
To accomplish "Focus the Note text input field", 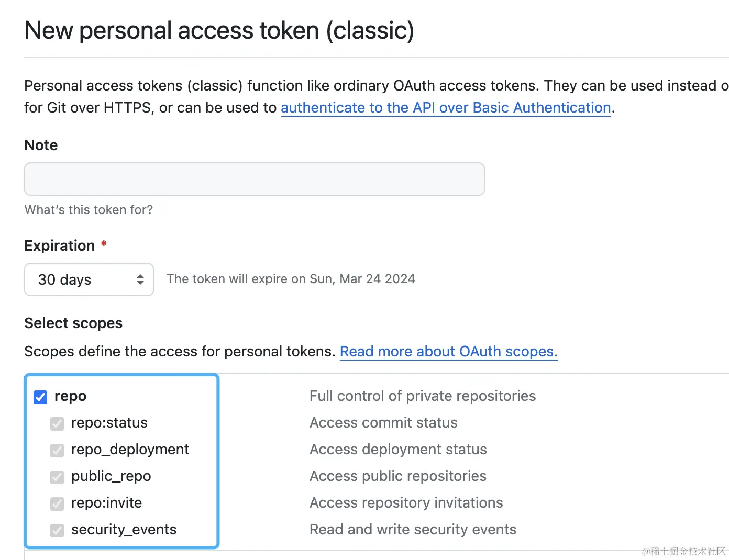I will click(x=254, y=179).
